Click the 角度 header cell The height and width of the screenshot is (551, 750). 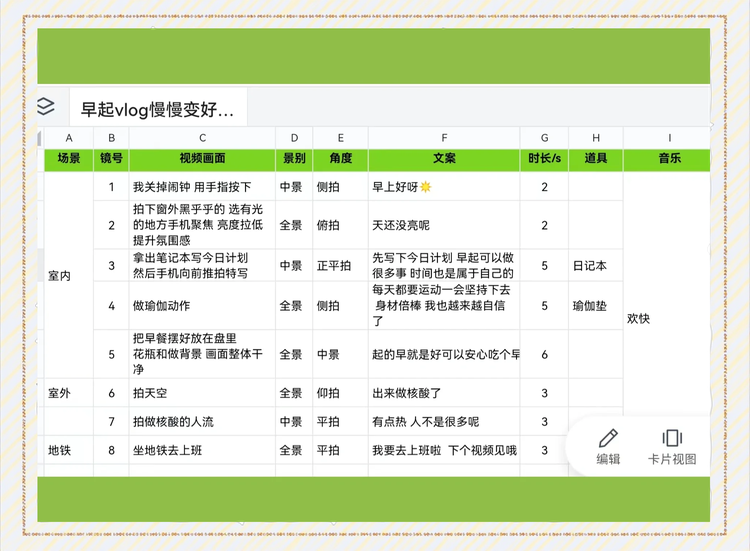pos(341,160)
